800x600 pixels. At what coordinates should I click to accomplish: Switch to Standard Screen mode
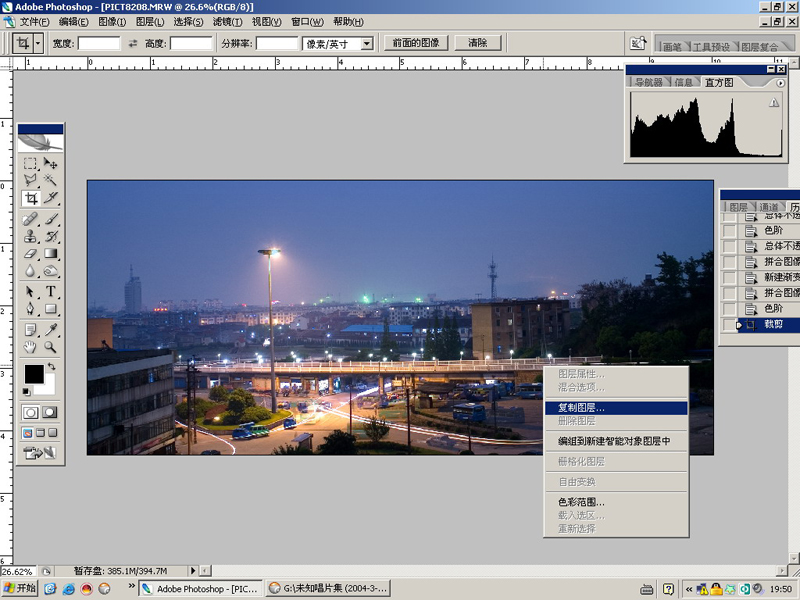pyautogui.click(x=28, y=433)
